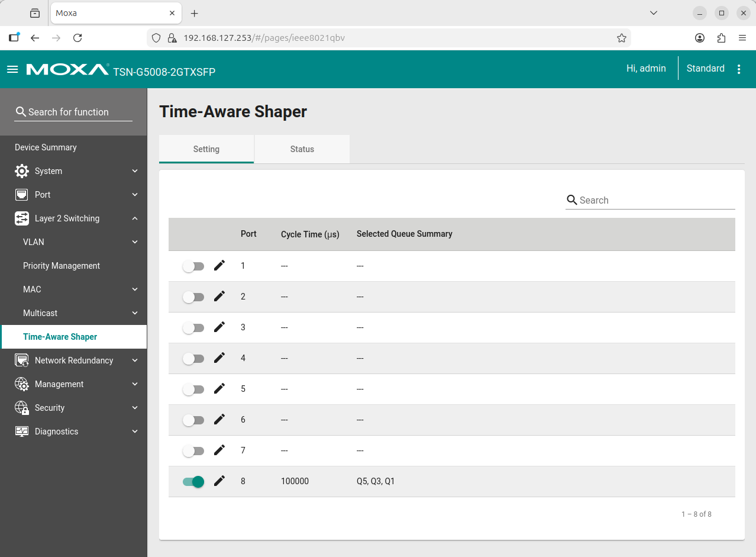Click the MOXA logo in the header
This screenshot has height=557, width=756.
point(66,69)
